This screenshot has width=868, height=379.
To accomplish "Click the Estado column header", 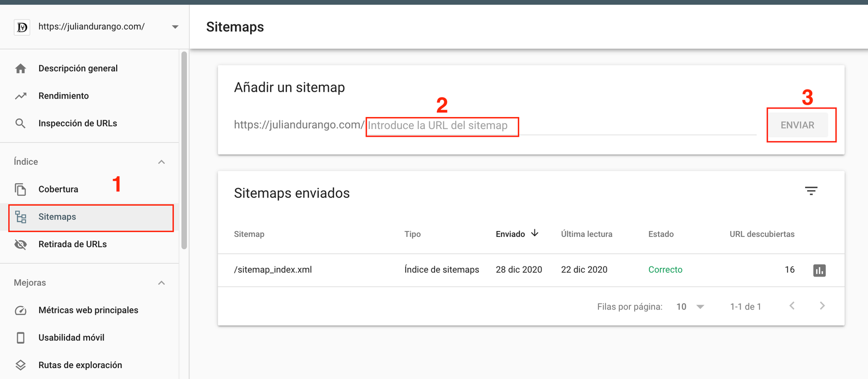I will pos(661,234).
